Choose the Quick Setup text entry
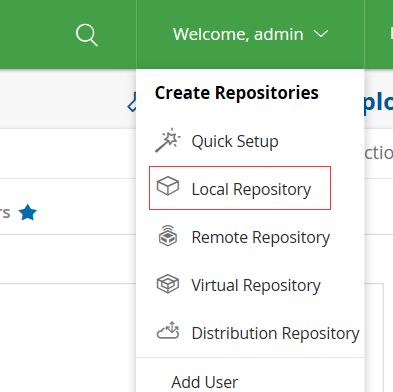The height and width of the screenshot is (392, 393). pyautogui.click(x=235, y=141)
